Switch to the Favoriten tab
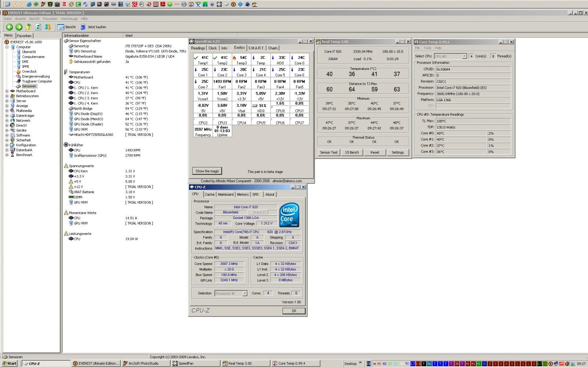This screenshot has width=588, height=368. (24, 36)
